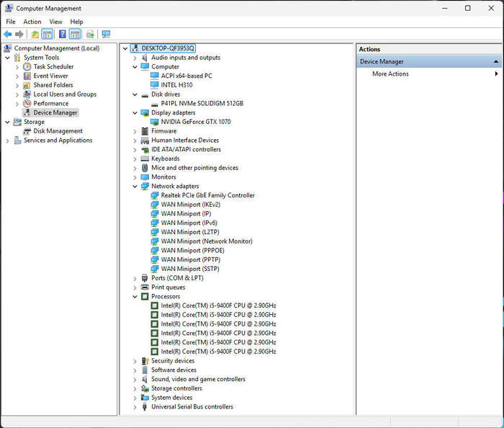Open the File menu

point(11,22)
